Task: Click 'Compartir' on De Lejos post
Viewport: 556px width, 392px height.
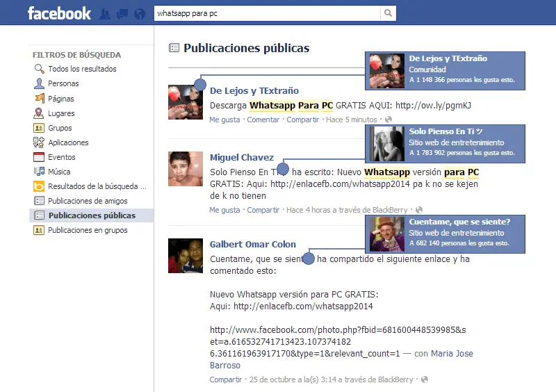Action: (303, 120)
